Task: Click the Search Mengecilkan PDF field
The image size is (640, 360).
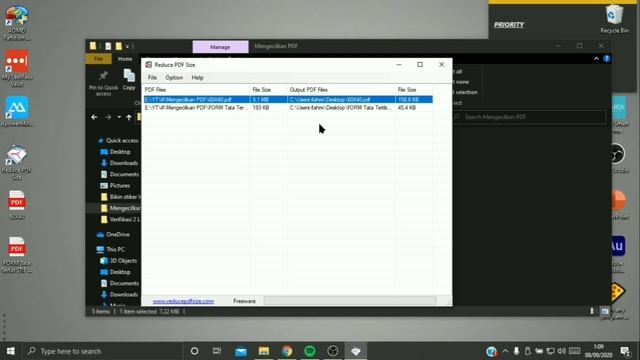Action: coord(529,117)
